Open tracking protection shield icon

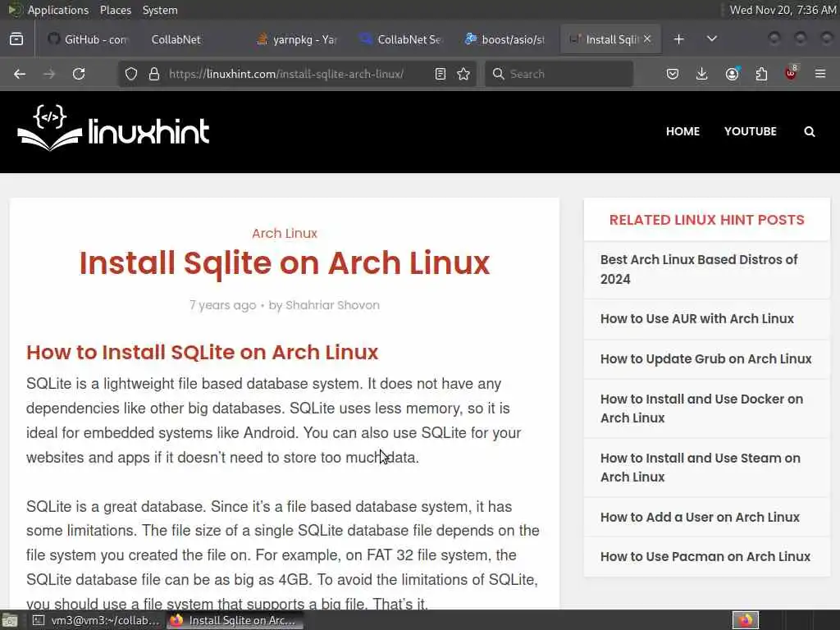(131, 74)
